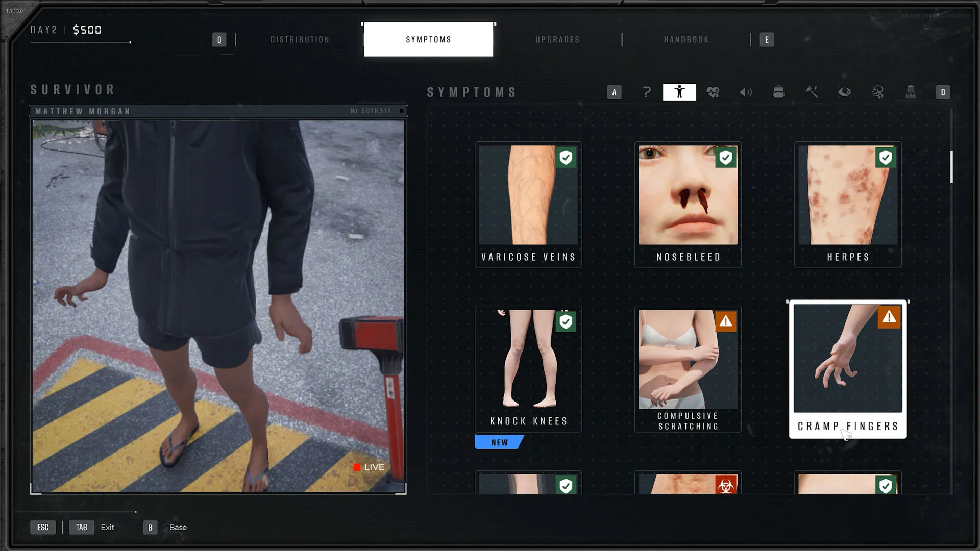Click the survivor name Matthew Morgan
The width and height of the screenshot is (980, 551).
(83, 111)
